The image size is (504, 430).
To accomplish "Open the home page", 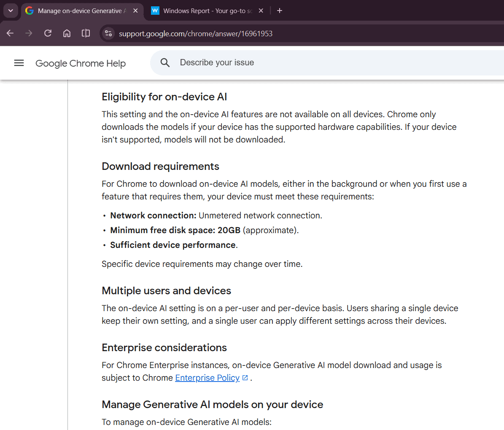I will (67, 33).
